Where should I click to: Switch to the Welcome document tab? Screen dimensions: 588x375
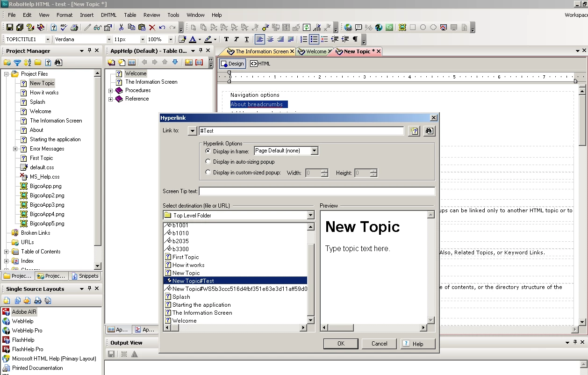[314, 51]
